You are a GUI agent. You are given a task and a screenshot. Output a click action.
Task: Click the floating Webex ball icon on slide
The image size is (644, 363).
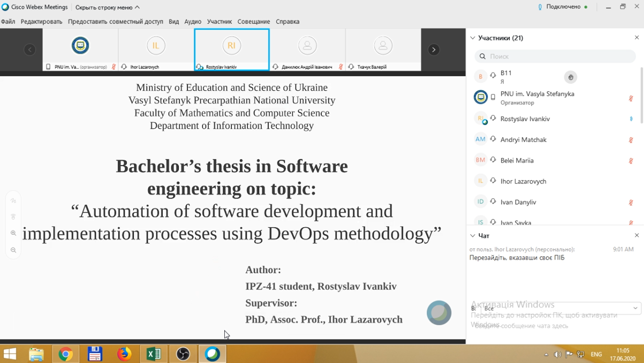(439, 313)
